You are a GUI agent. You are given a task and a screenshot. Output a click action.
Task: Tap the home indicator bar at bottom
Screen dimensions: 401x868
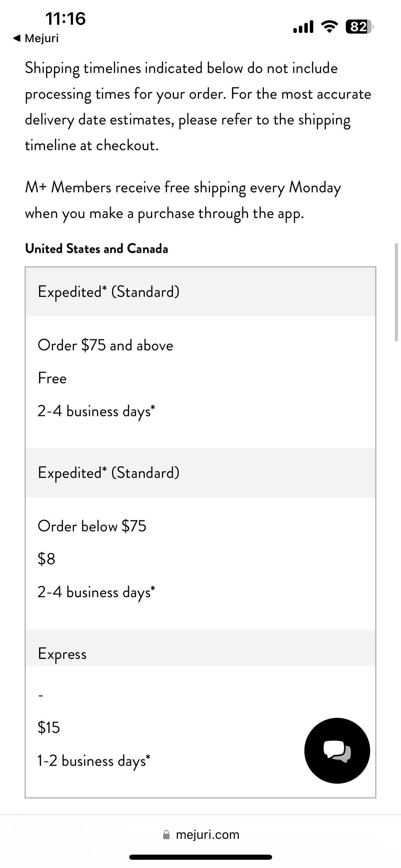pyautogui.click(x=200, y=857)
